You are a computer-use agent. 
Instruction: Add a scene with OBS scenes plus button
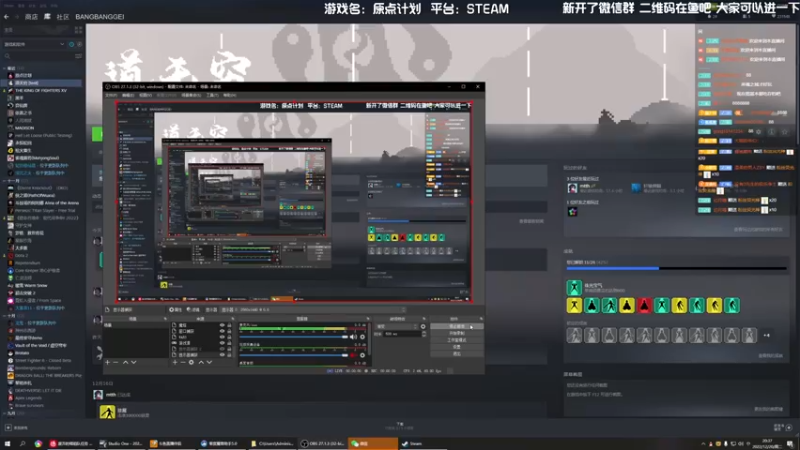[x=108, y=362]
